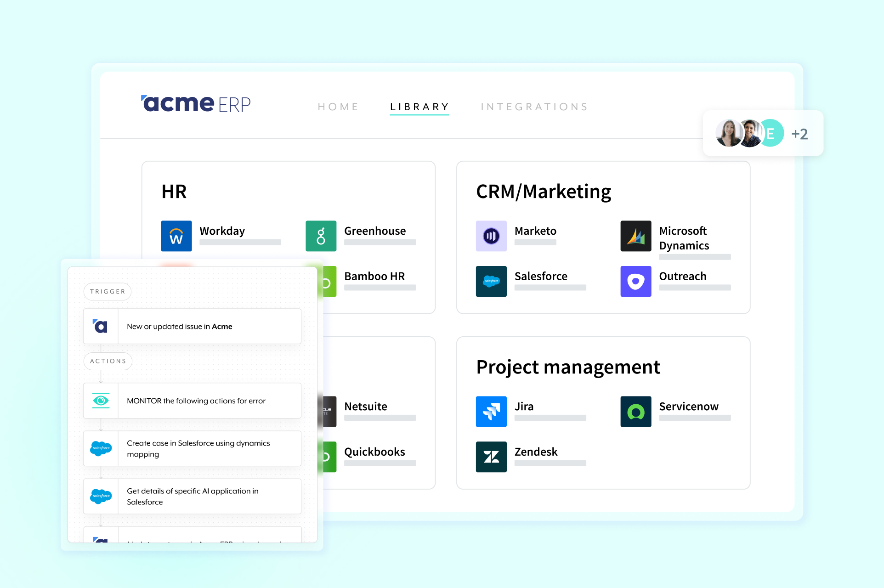Open the Microsoft Dynamics icon
The height and width of the screenshot is (588, 884).
click(x=635, y=236)
